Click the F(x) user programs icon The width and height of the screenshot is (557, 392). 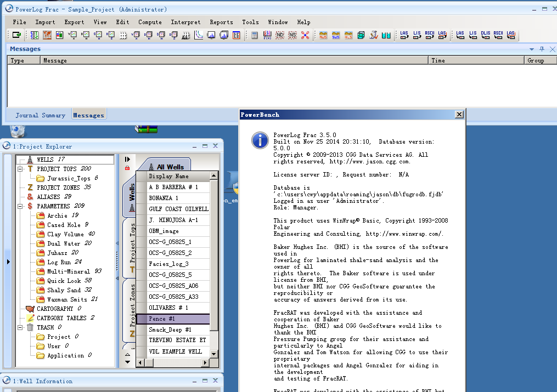tap(267, 35)
